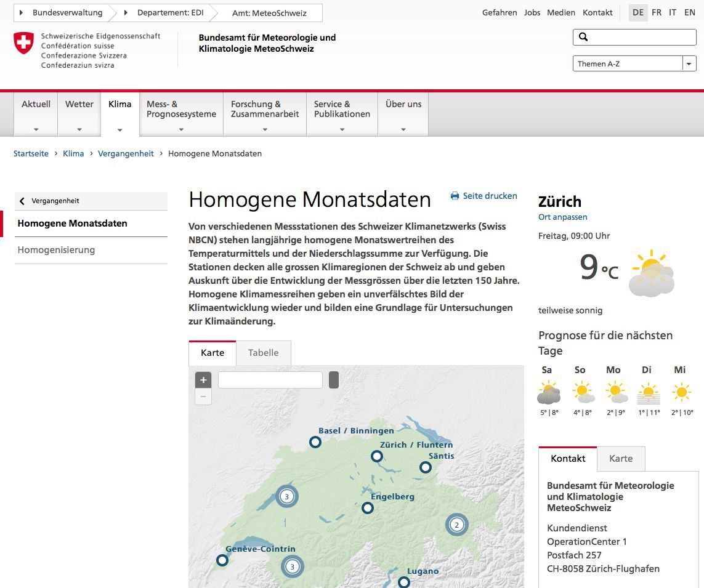
Task: Click the map search input field
Action: click(x=270, y=380)
